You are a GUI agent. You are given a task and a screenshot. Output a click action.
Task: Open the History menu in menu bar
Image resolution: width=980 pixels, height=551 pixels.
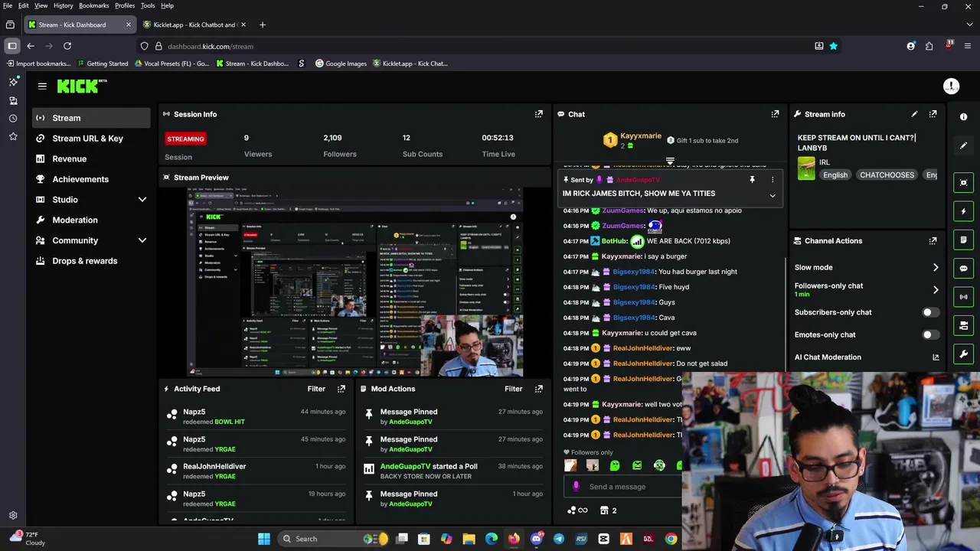click(x=63, y=5)
